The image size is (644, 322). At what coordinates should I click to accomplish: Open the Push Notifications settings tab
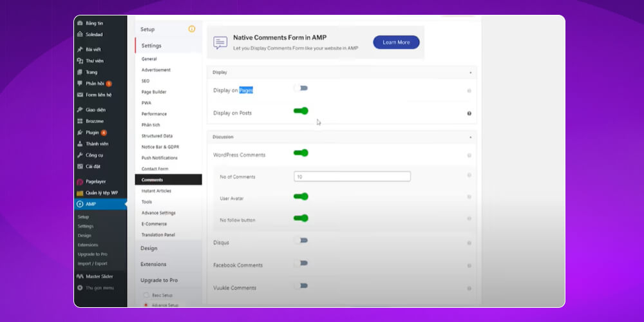point(159,158)
